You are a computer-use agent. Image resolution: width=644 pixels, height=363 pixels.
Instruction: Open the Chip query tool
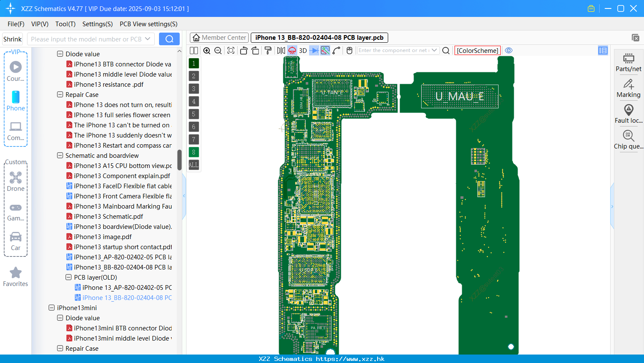click(x=628, y=140)
